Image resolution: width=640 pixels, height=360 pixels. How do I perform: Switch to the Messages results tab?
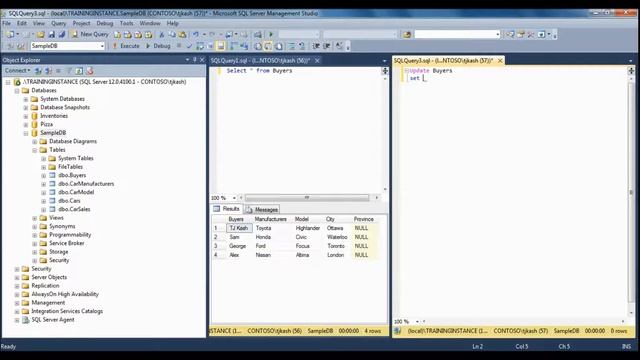[x=262, y=209]
